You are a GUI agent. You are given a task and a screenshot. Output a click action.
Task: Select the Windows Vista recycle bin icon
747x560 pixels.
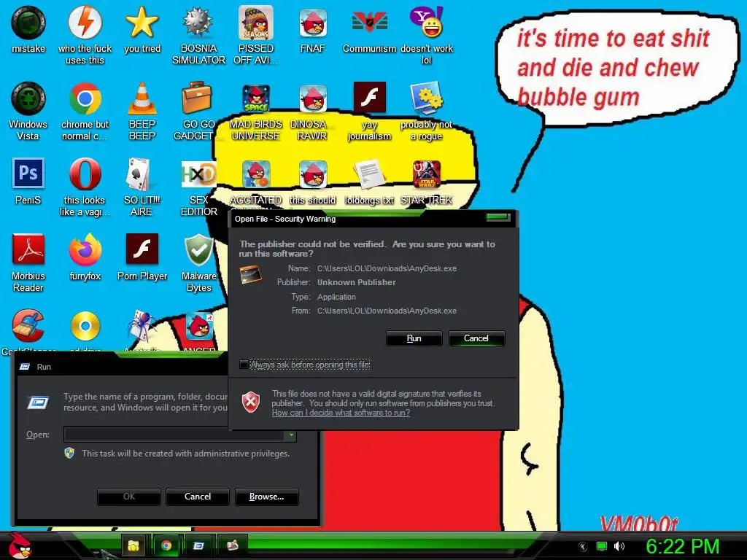[28, 98]
